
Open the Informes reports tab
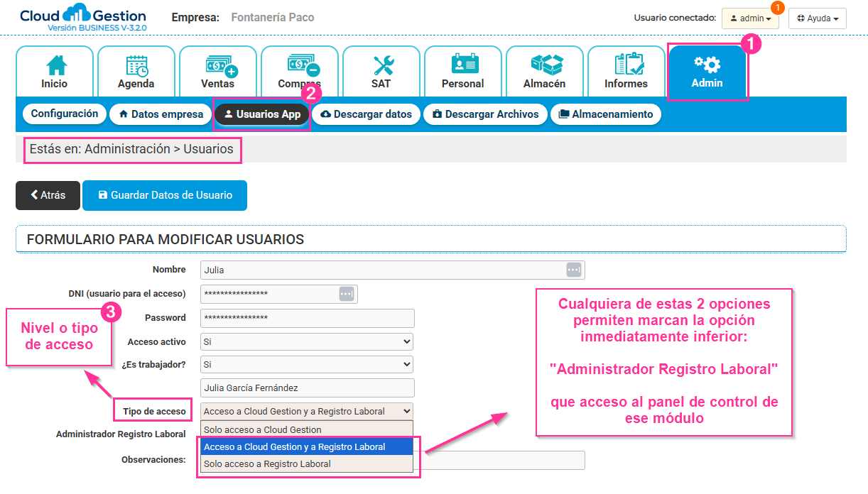click(626, 72)
